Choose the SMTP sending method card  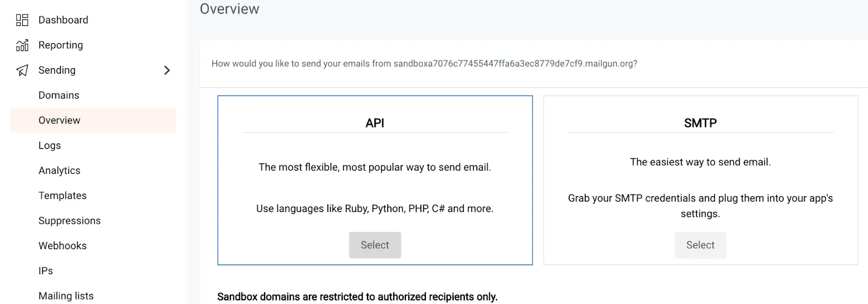[700, 245]
